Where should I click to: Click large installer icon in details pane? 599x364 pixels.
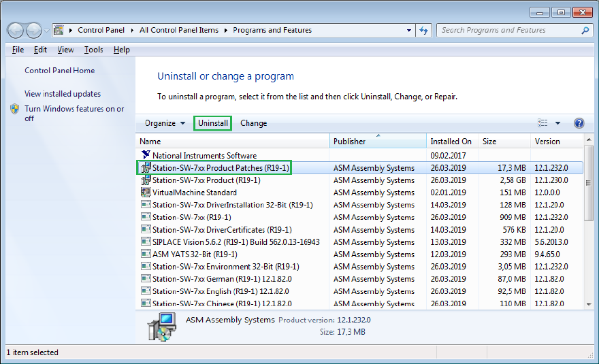[161, 327]
